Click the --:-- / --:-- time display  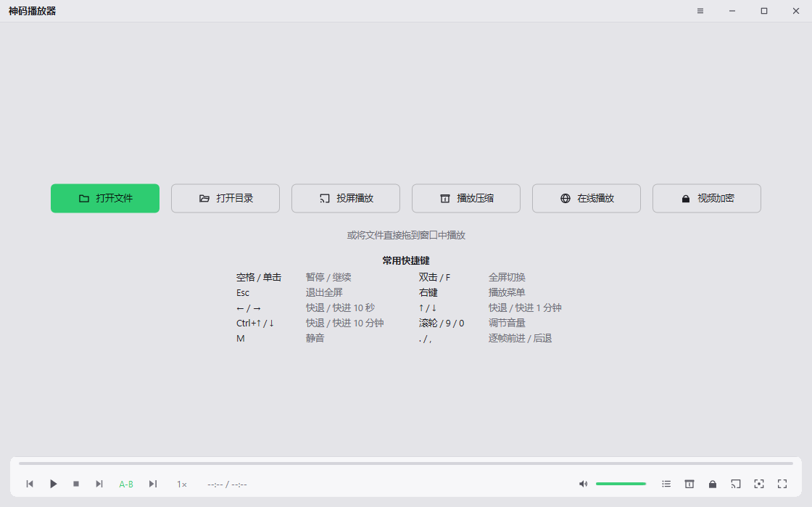(227, 485)
